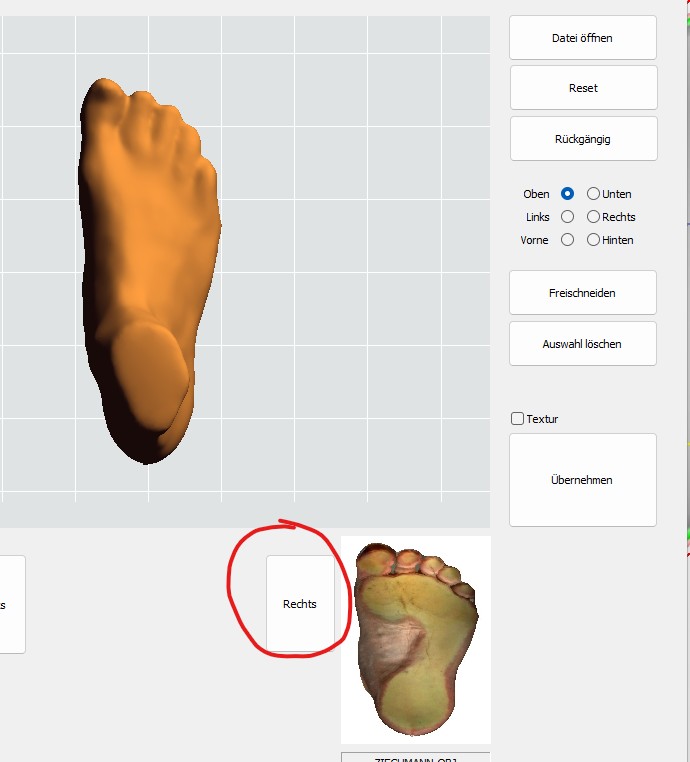Click the Freischneiden button
Viewport: 690px width, 762px height.
pos(583,293)
